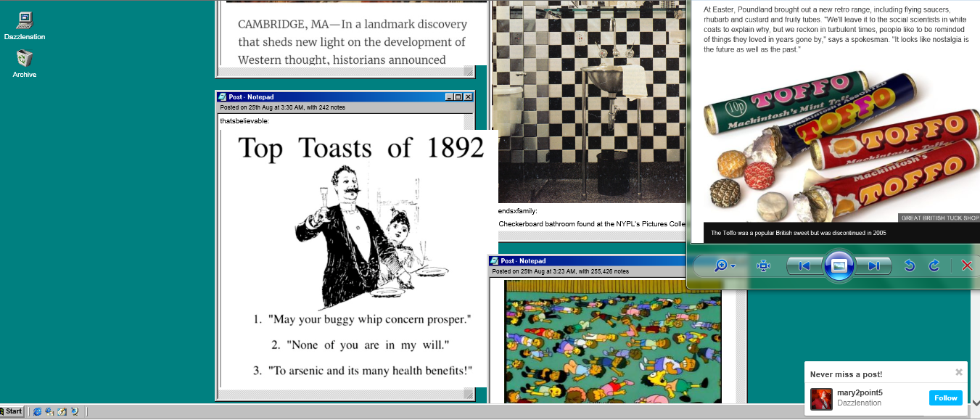Click 'Posted on 25th Aug at 3:23 AM' line
Viewport: 980px width, 420px height.
(560, 271)
